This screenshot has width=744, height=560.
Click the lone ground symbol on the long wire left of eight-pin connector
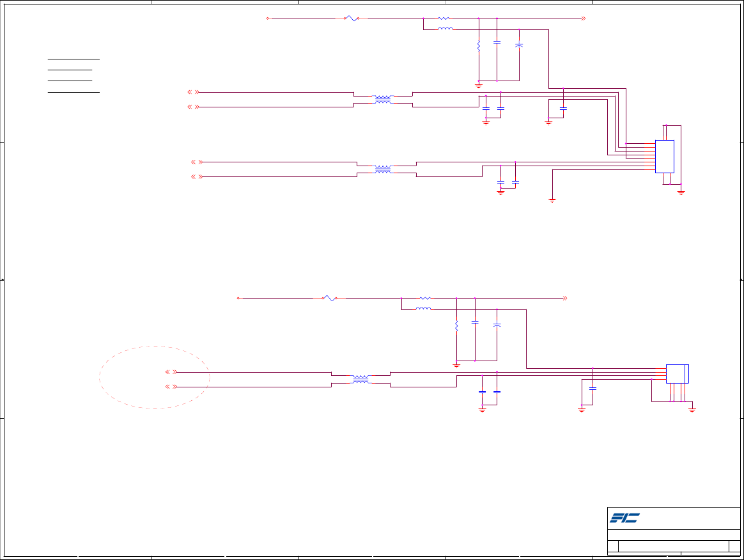pos(552,201)
